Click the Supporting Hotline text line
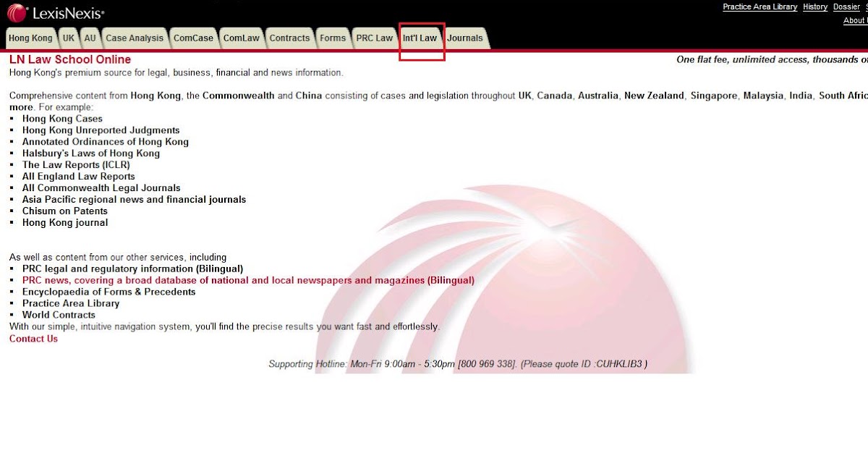 click(x=458, y=364)
